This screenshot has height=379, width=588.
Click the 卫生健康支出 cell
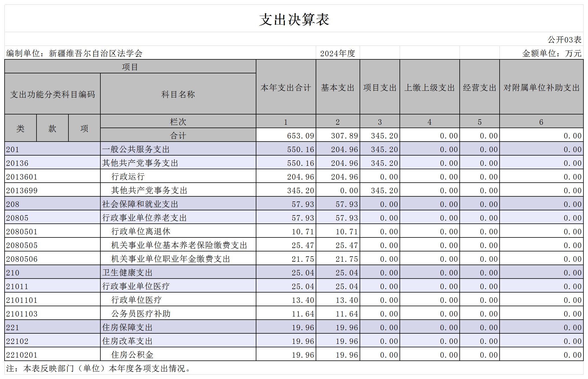pos(127,273)
